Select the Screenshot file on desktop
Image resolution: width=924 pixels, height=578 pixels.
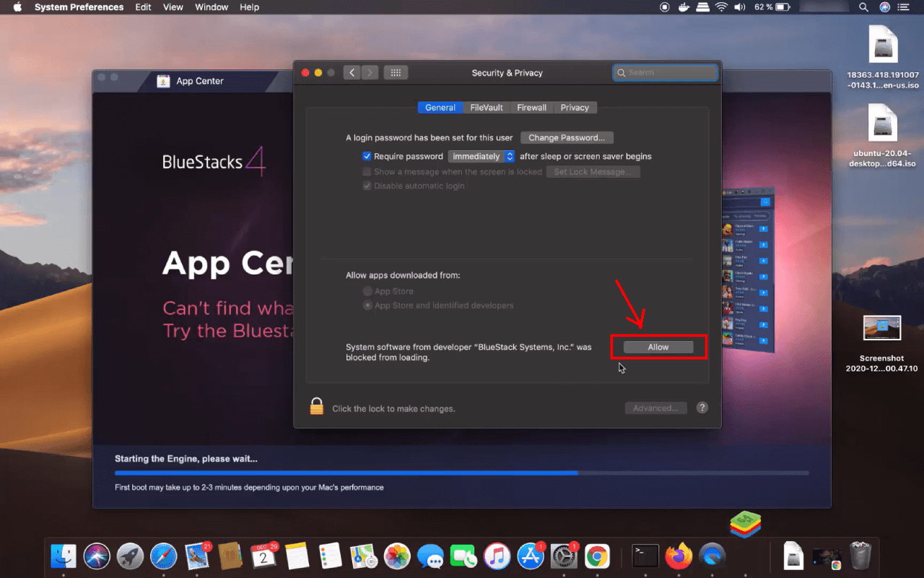click(x=882, y=343)
